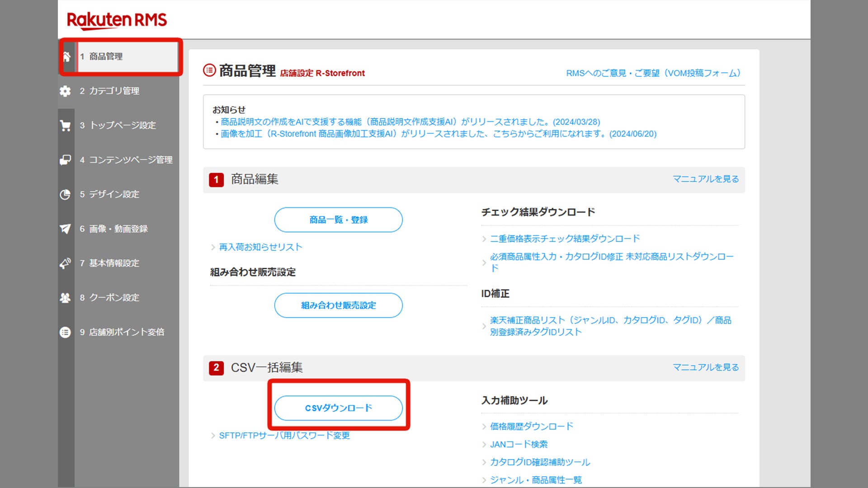This screenshot has height=488, width=868.
Task: Click the 組み合わせ販売設定 section heading text
Action: pos(253,272)
